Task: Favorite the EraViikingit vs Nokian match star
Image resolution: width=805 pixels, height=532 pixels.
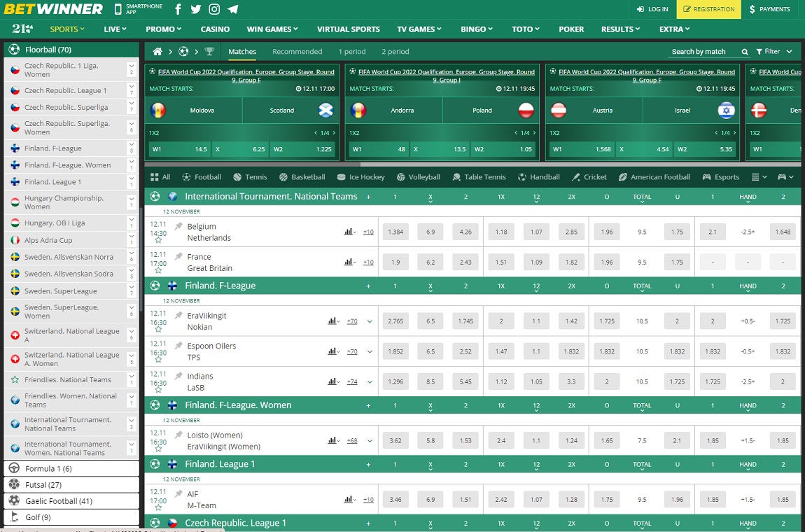Action: tap(158, 330)
